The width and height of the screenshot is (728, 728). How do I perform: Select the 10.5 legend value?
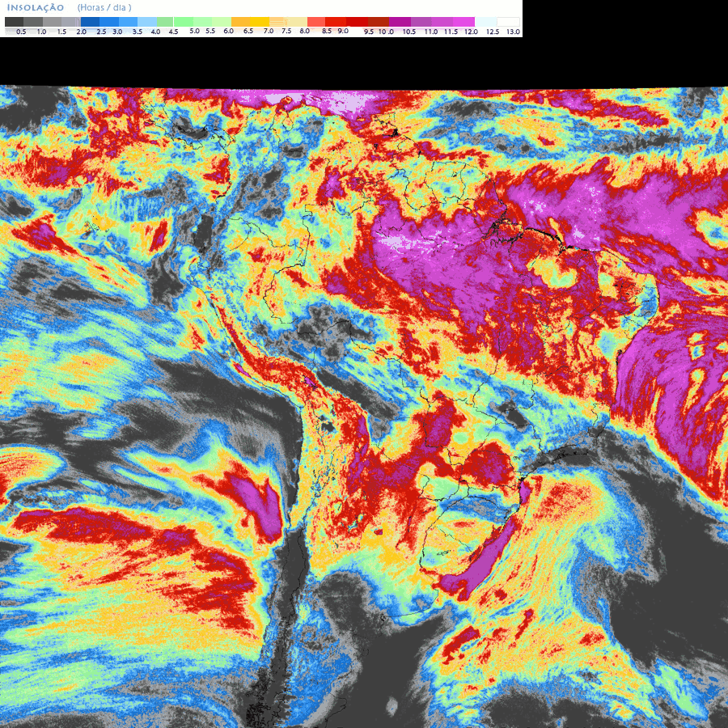coord(409,32)
